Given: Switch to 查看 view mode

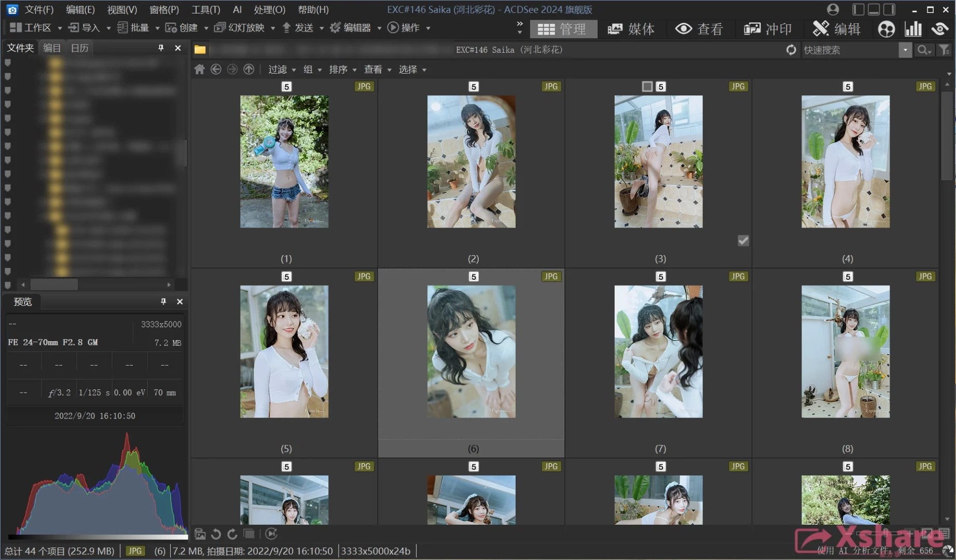Looking at the screenshot, I should (699, 29).
